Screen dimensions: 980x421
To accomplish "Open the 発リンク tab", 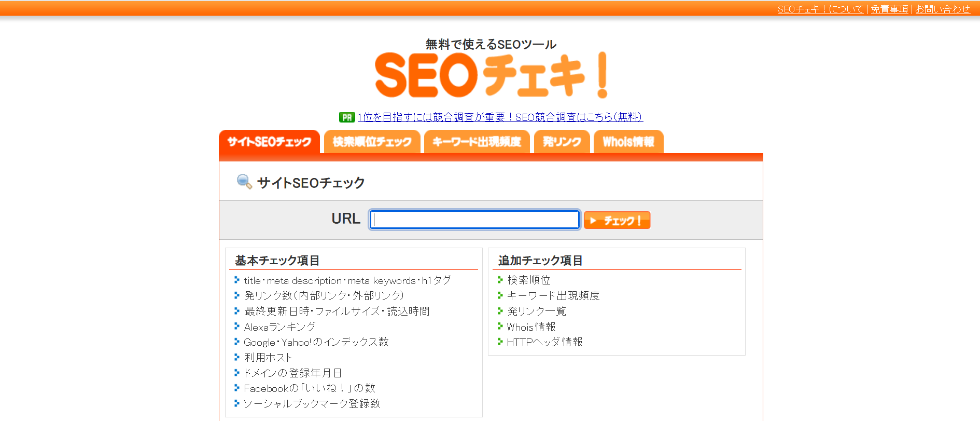I will (562, 142).
